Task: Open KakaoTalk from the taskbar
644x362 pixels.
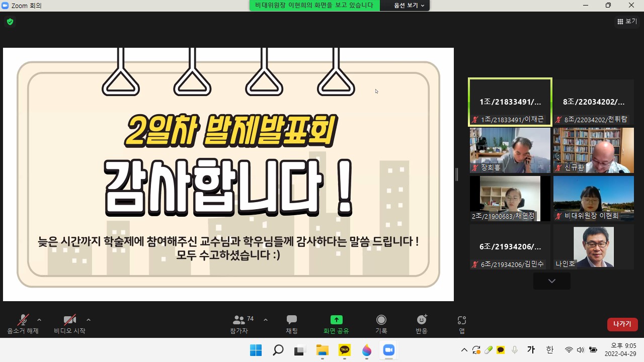Action: tap(344, 350)
